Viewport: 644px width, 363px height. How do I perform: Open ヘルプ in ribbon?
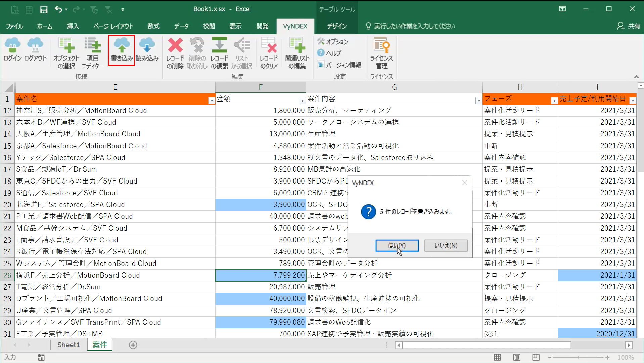point(329,53)
